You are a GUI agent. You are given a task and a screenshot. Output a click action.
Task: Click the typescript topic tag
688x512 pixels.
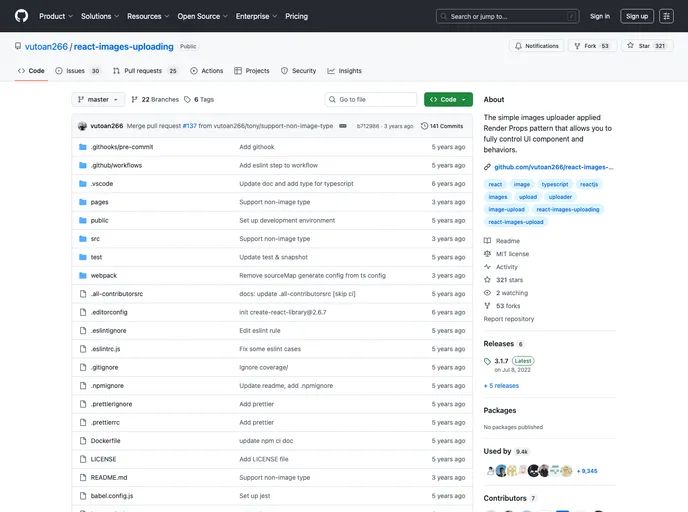pos(555,184)
